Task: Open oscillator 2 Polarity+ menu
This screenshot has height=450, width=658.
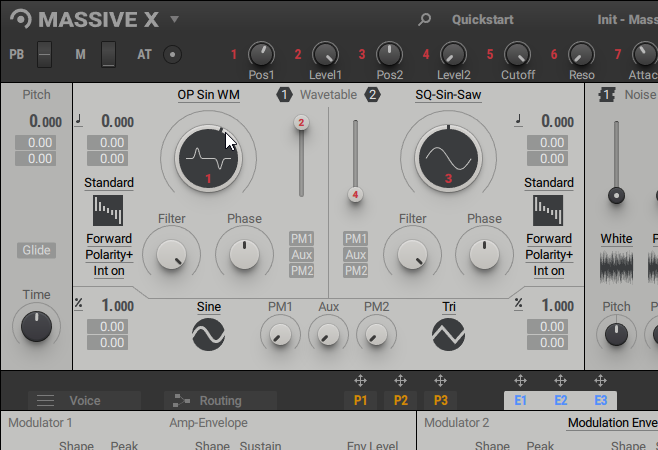Action: (x=549, y=255)
